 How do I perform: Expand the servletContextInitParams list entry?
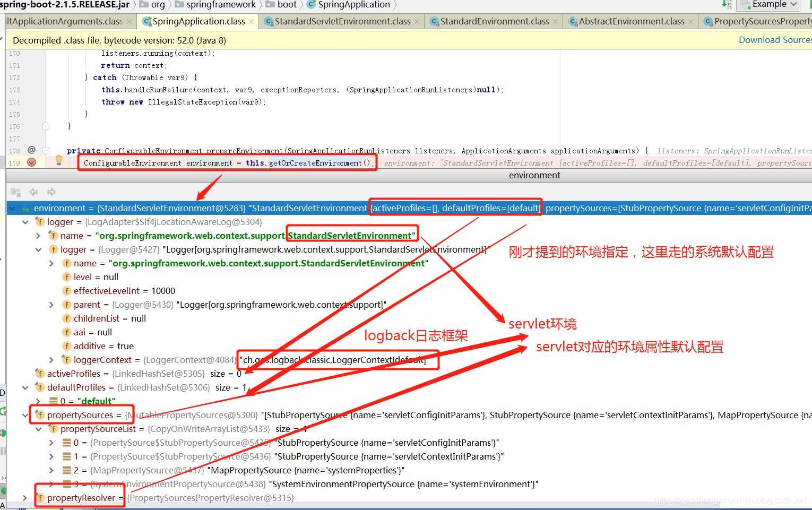[x=51, y=456]
